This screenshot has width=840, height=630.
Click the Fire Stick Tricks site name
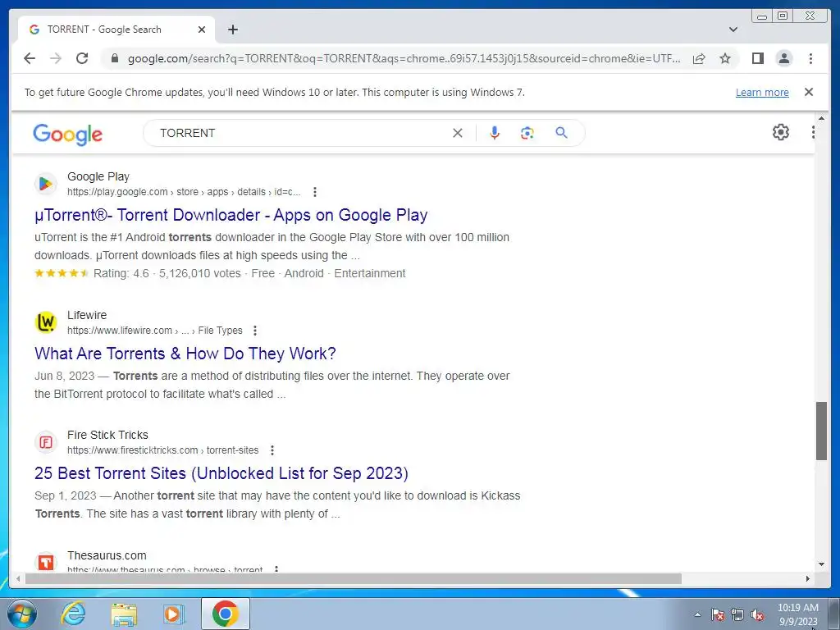tap(107, 435)
